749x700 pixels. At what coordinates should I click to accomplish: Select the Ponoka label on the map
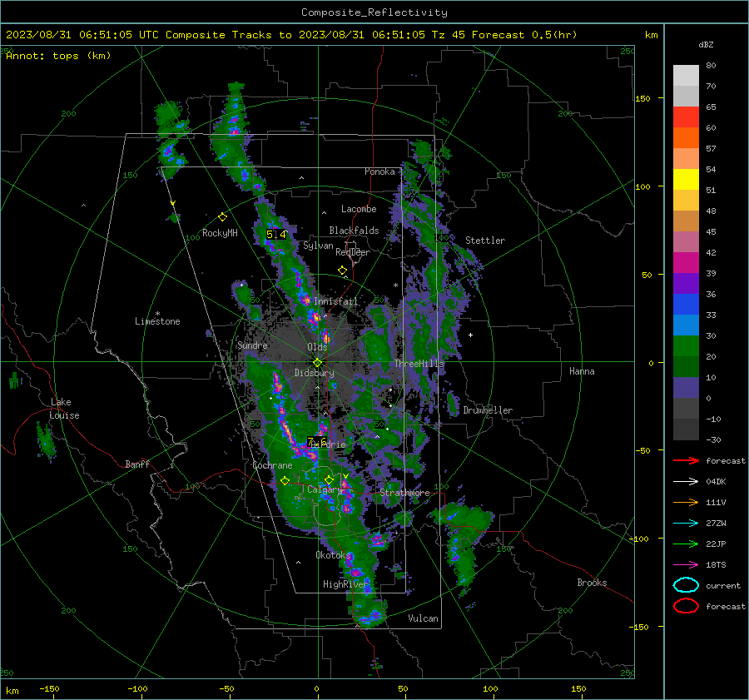[x=379, y=171]
